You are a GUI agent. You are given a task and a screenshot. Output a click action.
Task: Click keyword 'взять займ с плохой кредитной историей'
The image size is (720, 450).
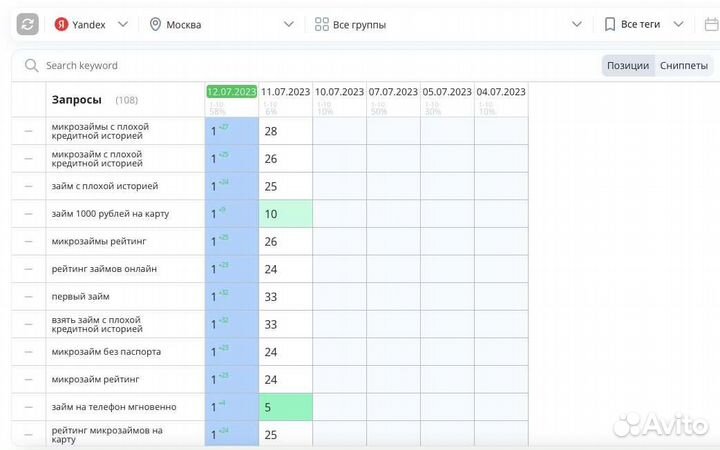(97, 324)
